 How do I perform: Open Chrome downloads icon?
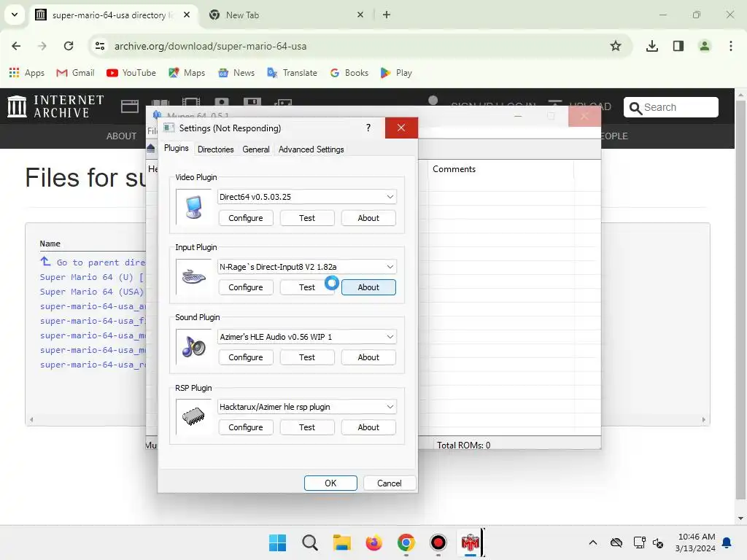(x=651, y=46)
